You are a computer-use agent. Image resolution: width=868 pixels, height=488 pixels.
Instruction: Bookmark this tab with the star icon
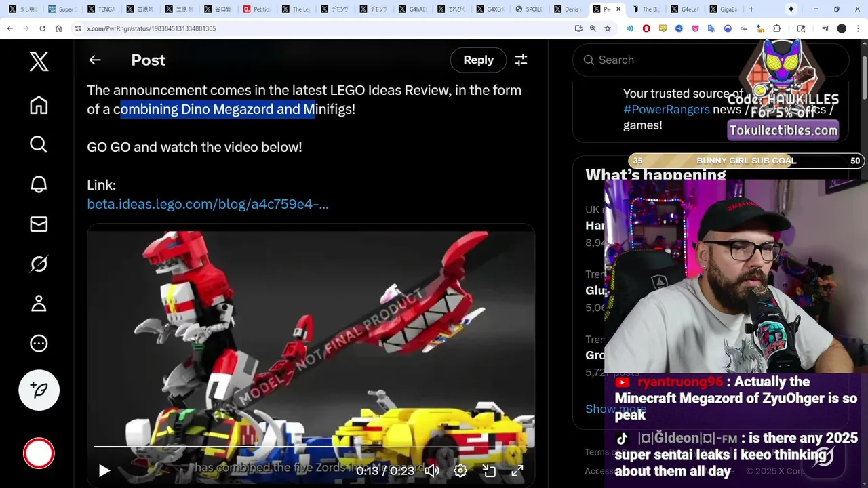pos(608,28)
